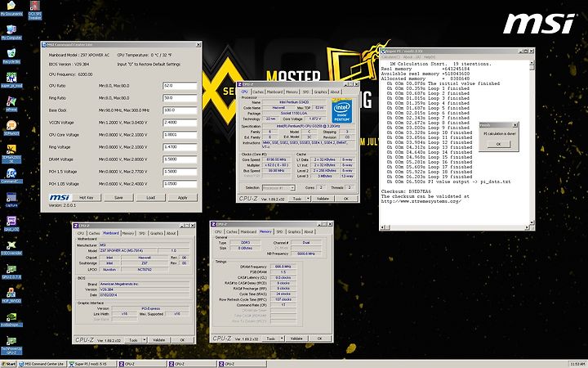Edit the Base Clock value field
The width and height of the screenshot is (588, 368).
(x=180, y=110)
